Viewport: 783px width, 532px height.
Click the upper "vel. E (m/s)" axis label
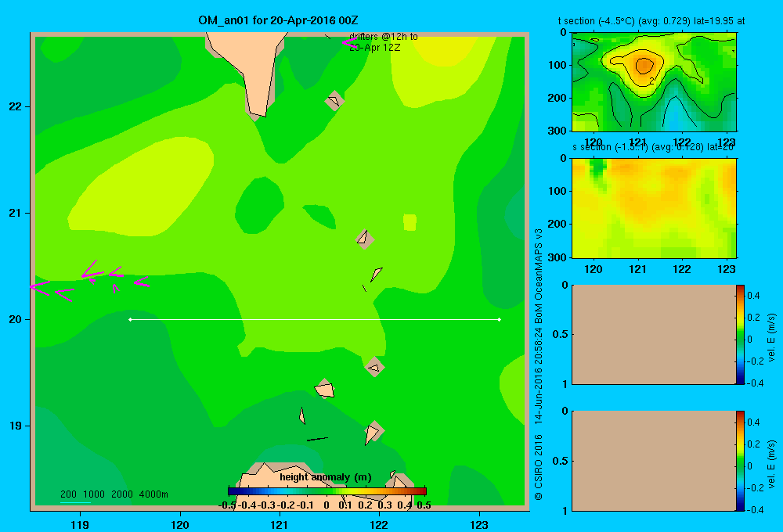(x=772, y=337)
